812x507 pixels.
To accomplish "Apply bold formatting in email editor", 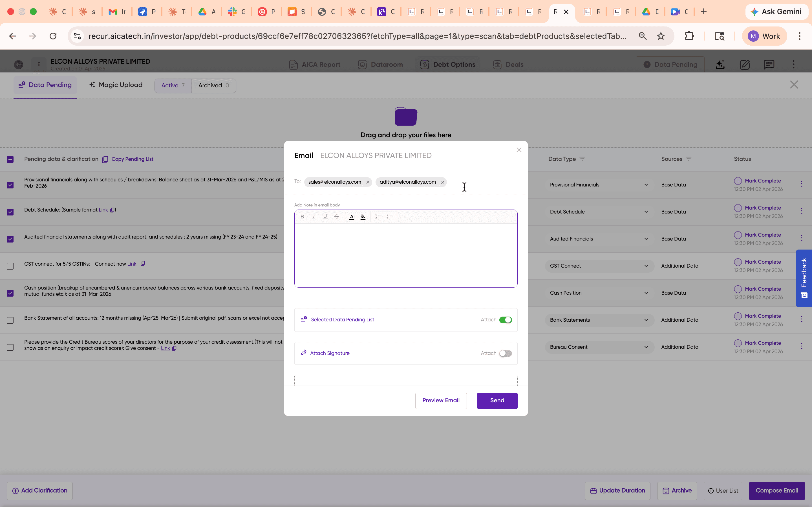I will 302,217.
